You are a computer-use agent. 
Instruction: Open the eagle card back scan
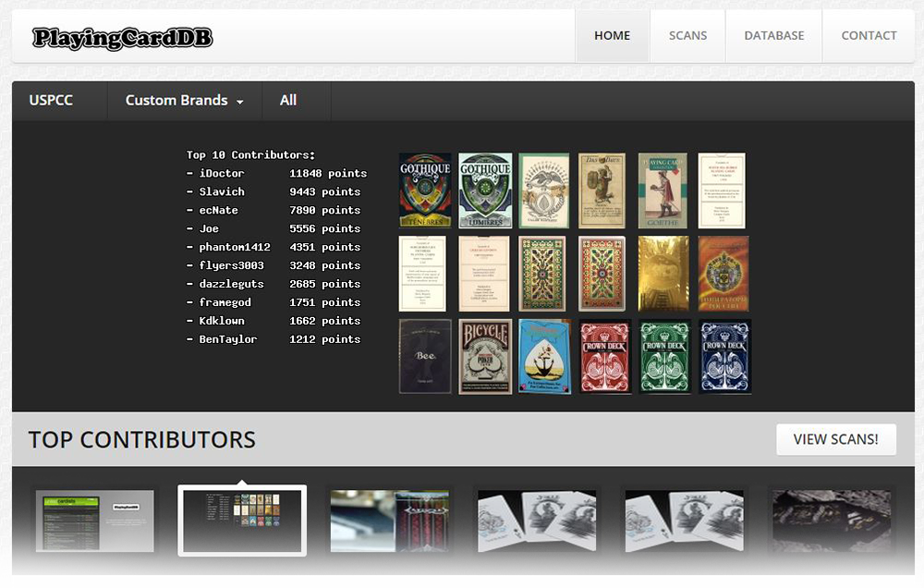click(544, 190)
